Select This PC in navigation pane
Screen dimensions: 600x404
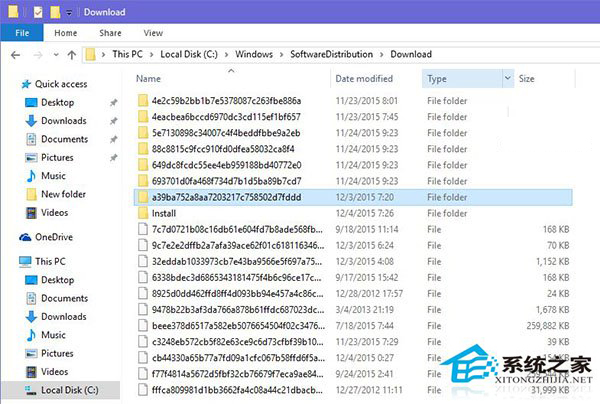(50, 262)
